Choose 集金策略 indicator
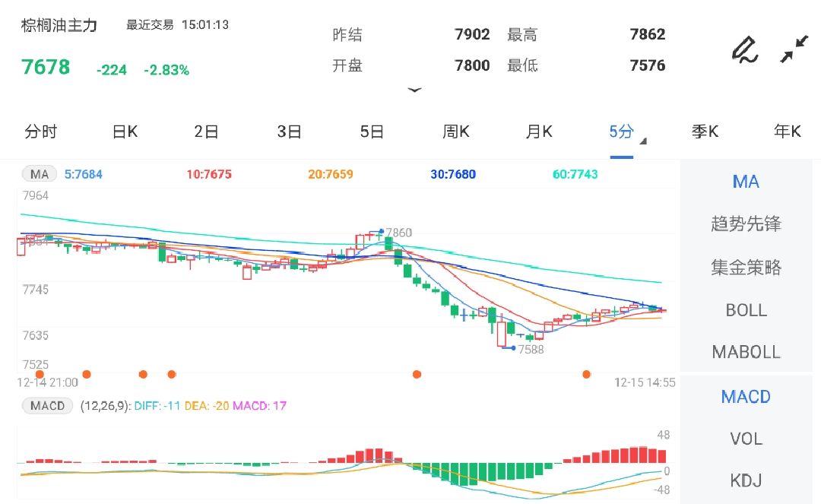The height and width of the screenshot is (504, 821). coord(746,268)
